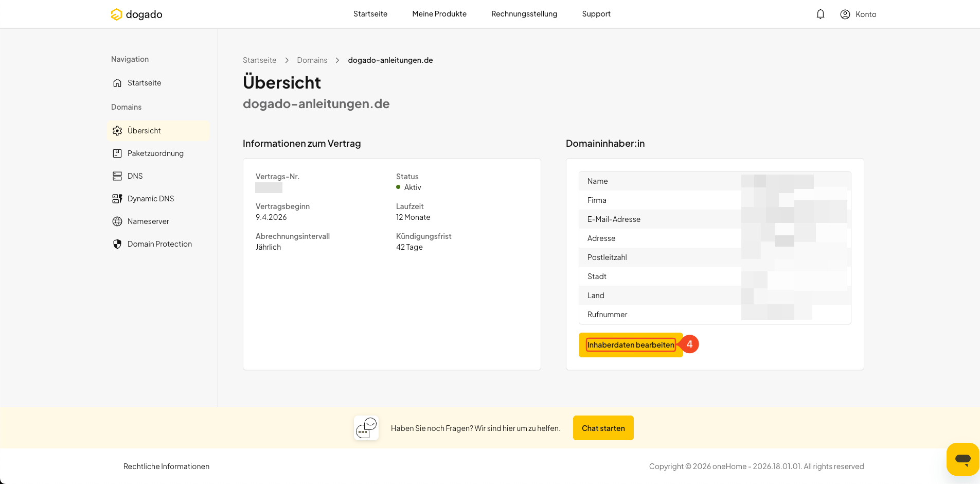
Task: Click the home icon beside Startseite in sidebar
Action: [117, 83]
